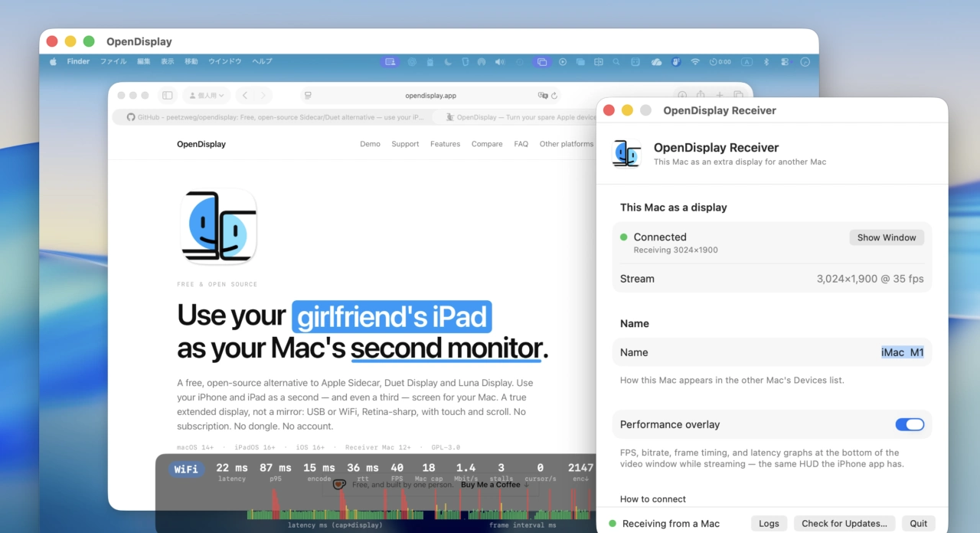Open the Logs button

click(x=769, y=524)
